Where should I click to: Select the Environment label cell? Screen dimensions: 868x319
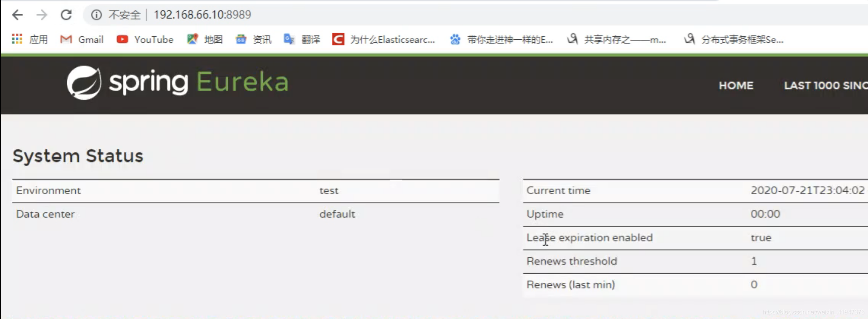click(48, 191)
